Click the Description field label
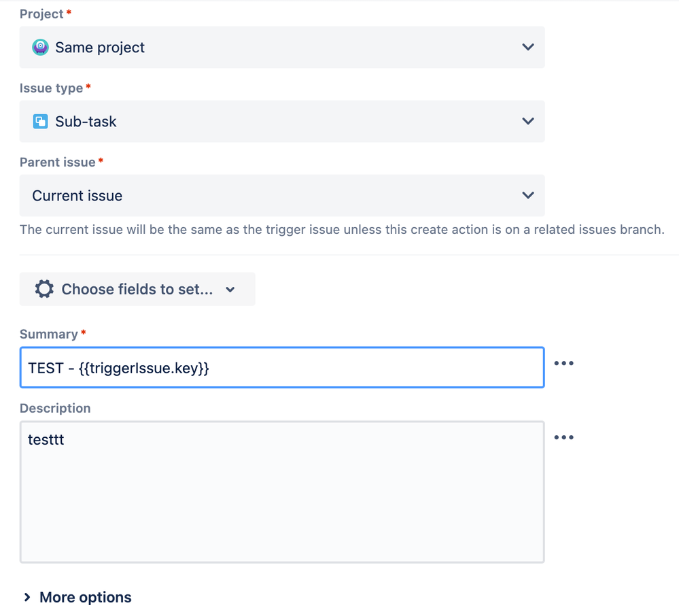Image resolution: width=679 pixels, height=616 pixels. coord(55,409)
